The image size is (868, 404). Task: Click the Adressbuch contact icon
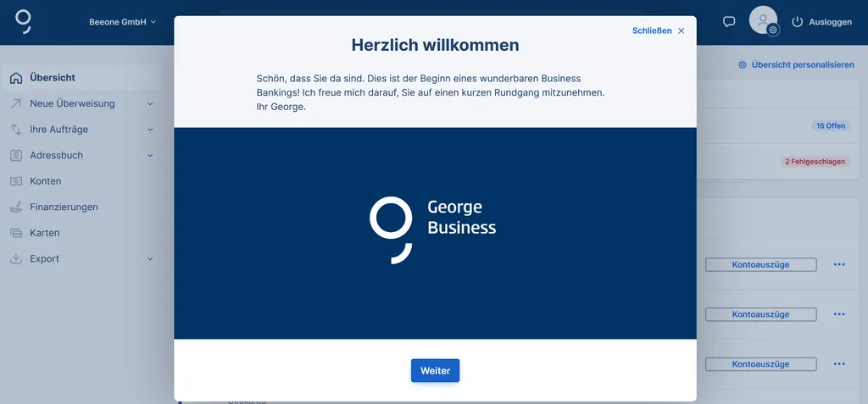point(16,156)
